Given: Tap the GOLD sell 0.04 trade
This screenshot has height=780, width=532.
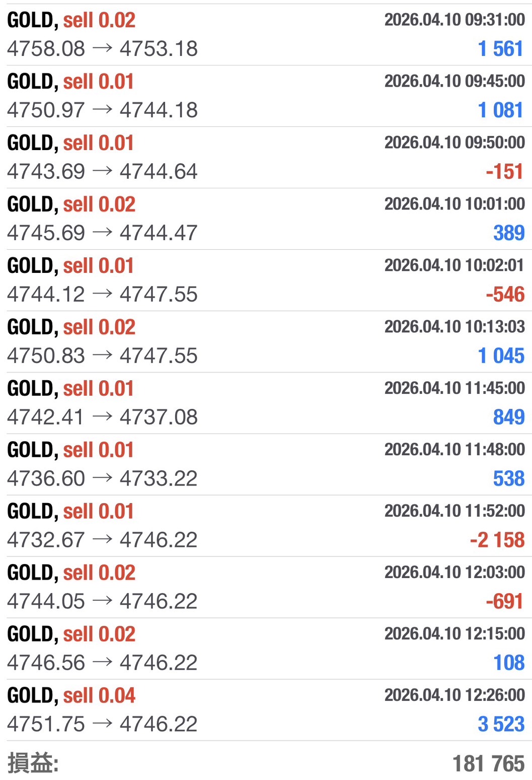Looking at the screenshot, I should point(266,710).
